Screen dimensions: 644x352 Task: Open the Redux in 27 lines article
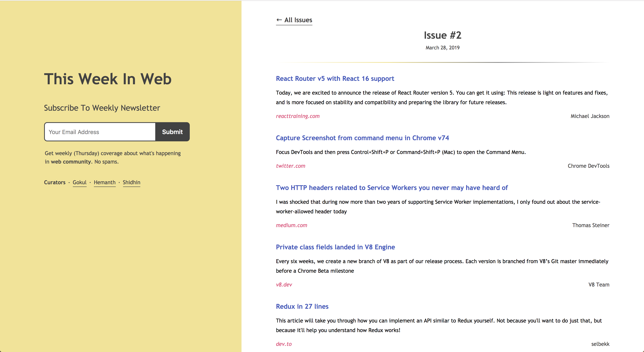302,306
